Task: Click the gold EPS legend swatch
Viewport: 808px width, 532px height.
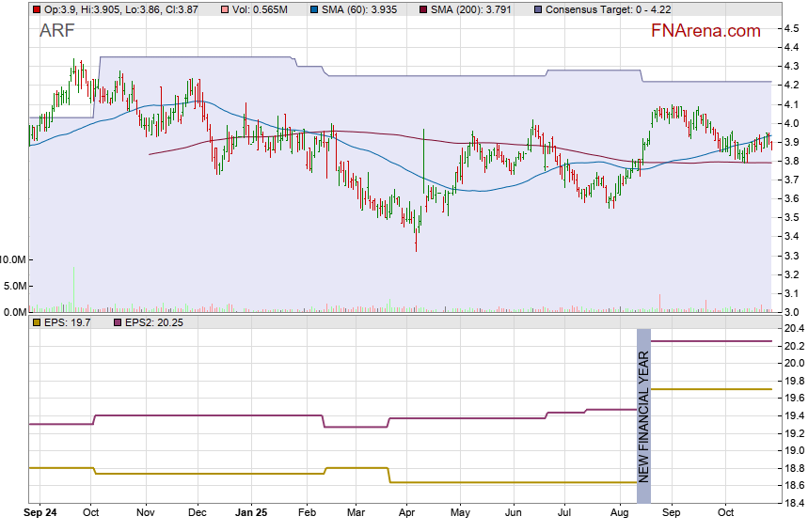Action: (x=36, y=322)
